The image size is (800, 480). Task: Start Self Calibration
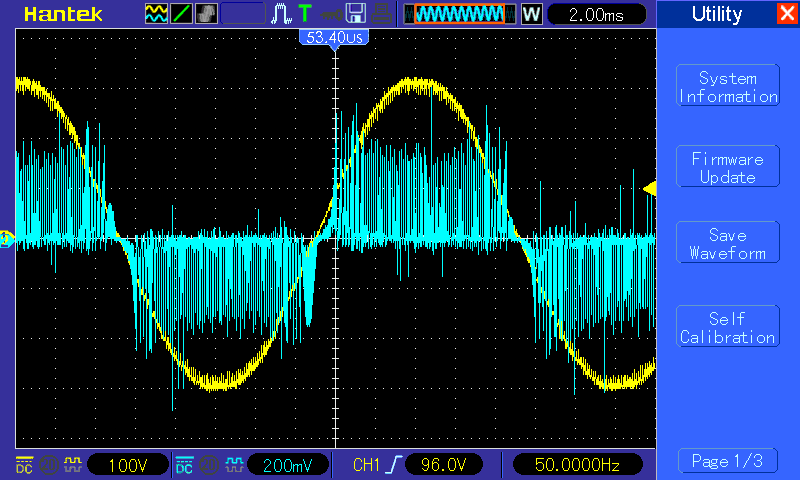727,328
